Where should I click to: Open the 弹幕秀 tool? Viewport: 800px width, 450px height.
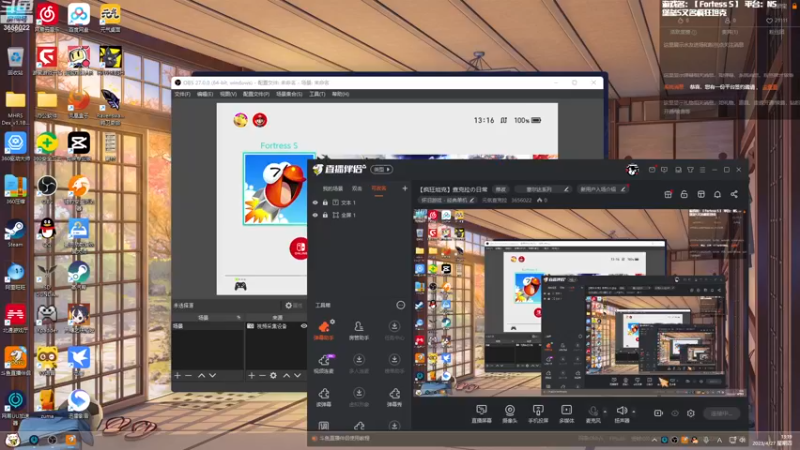(x=394, y=397)
